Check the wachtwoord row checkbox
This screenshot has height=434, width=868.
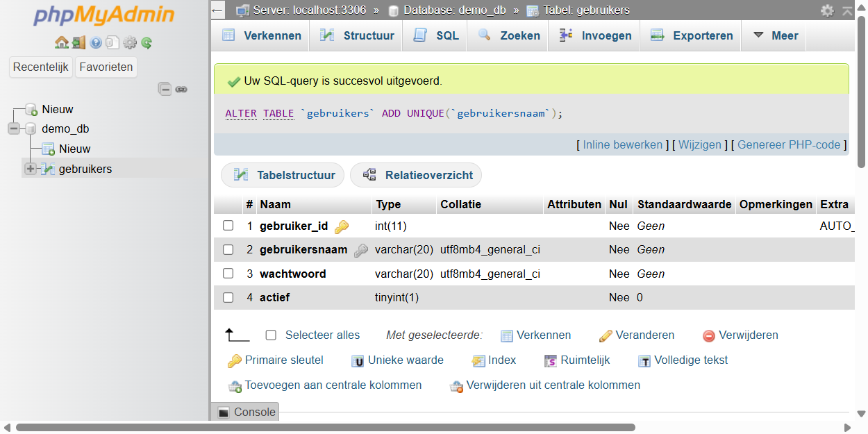pos(228,274)
